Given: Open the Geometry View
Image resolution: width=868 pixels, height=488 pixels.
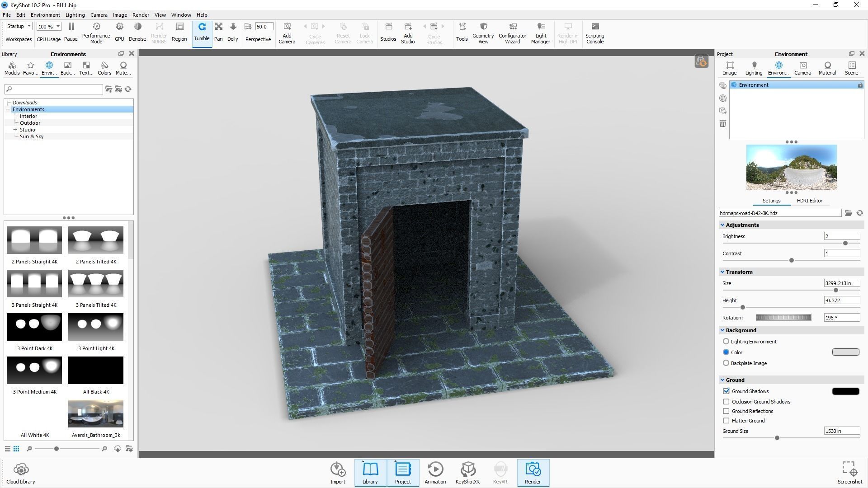Looking at the screenshot, I should (482, 32).
